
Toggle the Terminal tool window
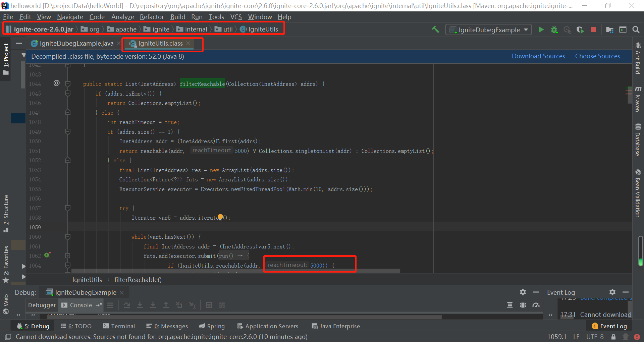119,326
